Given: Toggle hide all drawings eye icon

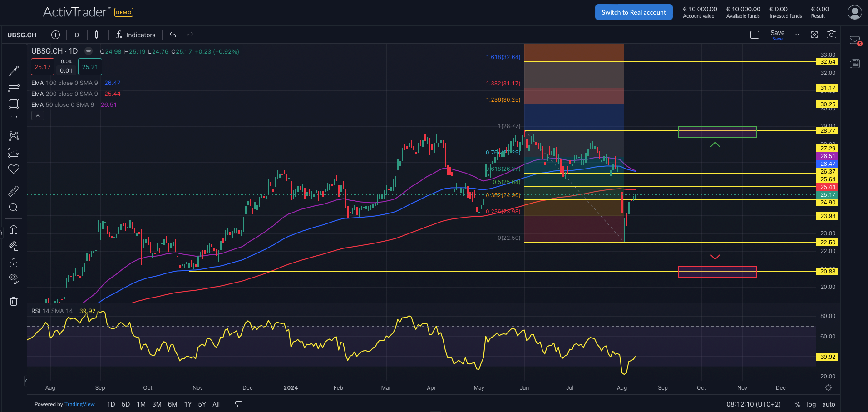Looking at the screenshot, I should click(x=14, y=278).
